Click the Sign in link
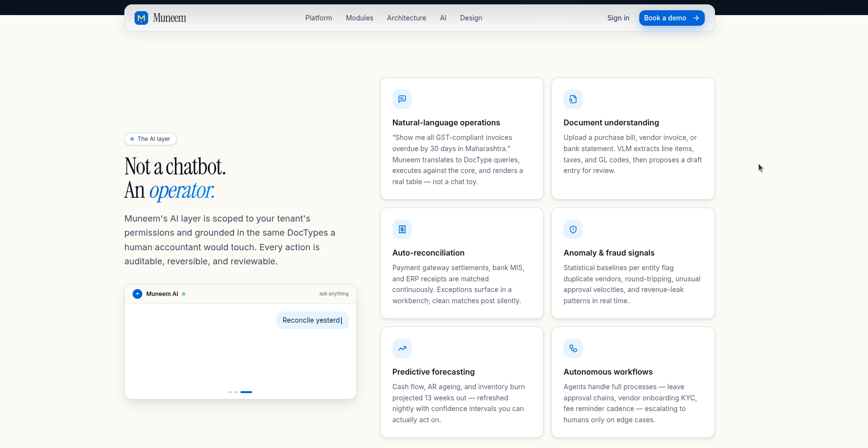Screen dimensions: 868x448 (x=618, y=18)
